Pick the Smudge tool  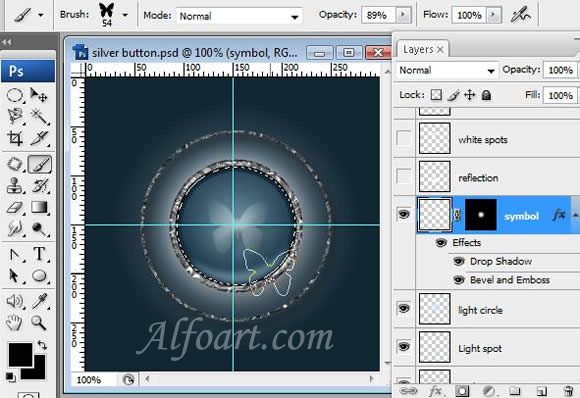coord(15,229)
